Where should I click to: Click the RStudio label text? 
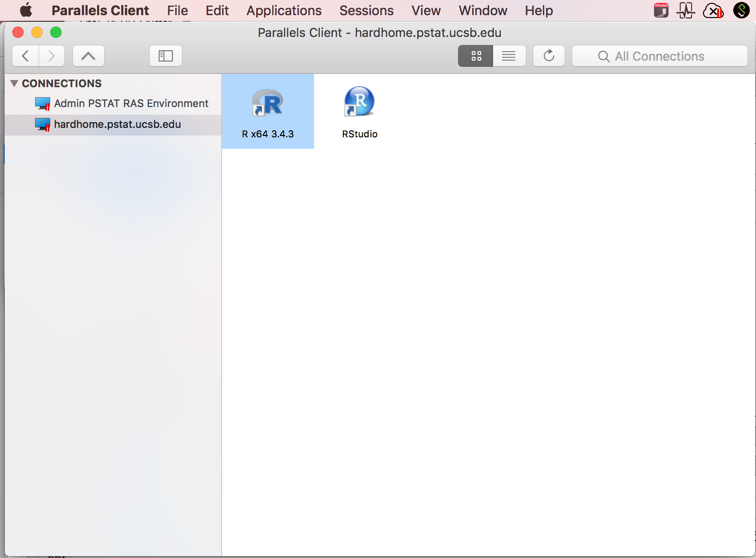click(360, 134)
